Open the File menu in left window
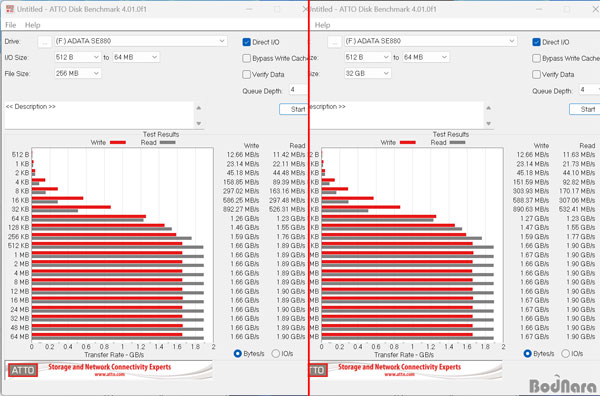Screen dimensions: 600x396 pos(11,25)
